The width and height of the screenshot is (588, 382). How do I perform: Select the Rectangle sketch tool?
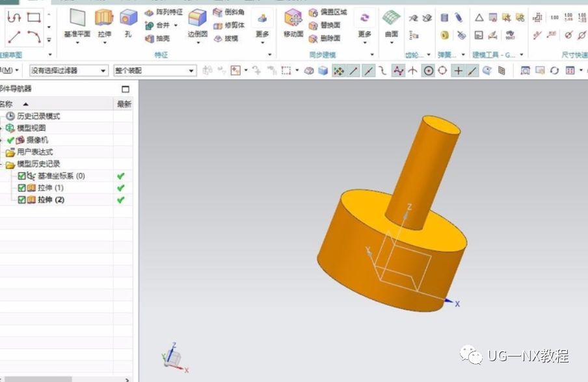click(34, 18)
